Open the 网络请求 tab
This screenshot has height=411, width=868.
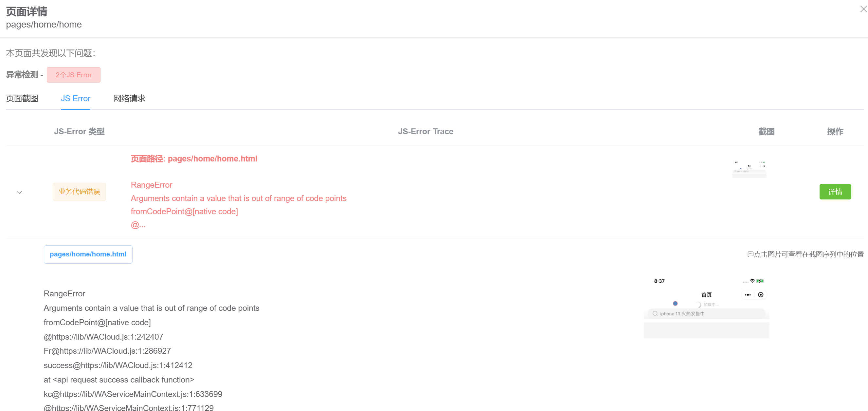pos(129,99)
